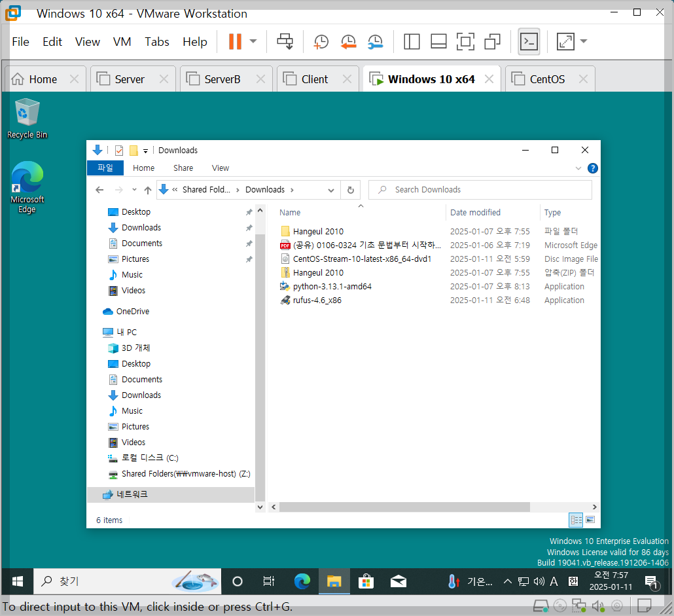The height and width of the screenshot is (616, 674).
Task: Open Customize Quick Access Toolbar dropdown
Action: click(x=146, y=151)
